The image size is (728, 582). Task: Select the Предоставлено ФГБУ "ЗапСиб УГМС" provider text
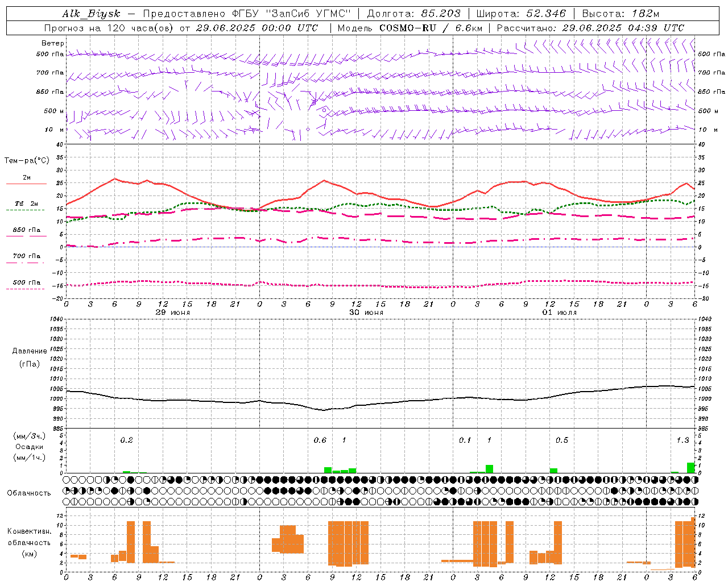[247, 14]
